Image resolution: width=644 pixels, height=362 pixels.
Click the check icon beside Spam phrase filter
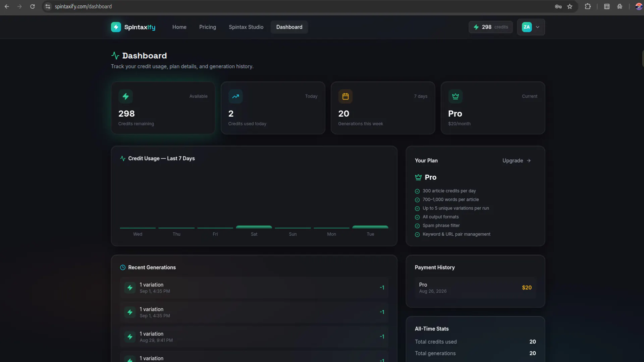(417, 226)
